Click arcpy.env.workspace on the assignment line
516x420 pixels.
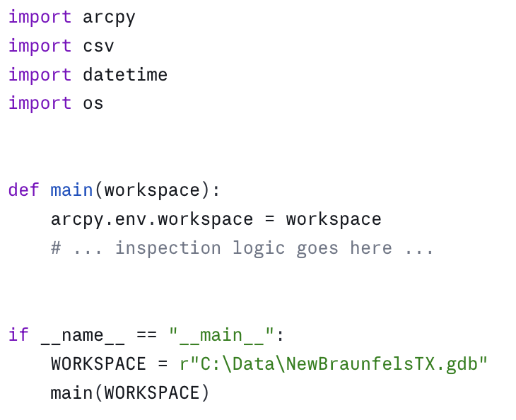pos(151,219)
